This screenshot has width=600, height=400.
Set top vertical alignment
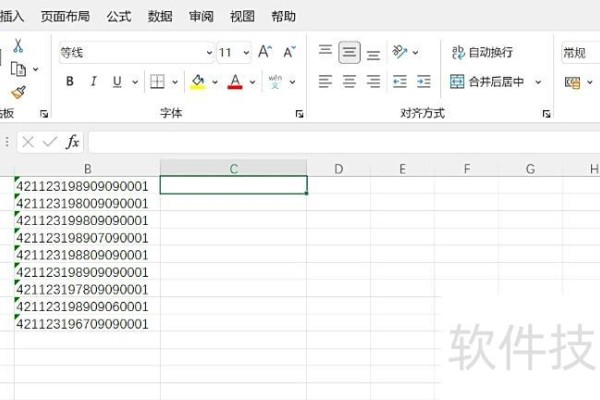pos(325,50)
